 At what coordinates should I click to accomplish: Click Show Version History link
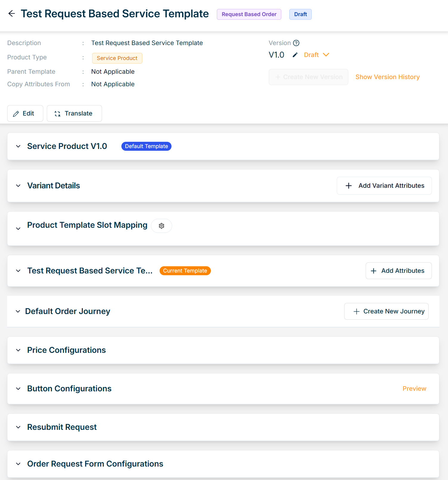tap(387, 77)
